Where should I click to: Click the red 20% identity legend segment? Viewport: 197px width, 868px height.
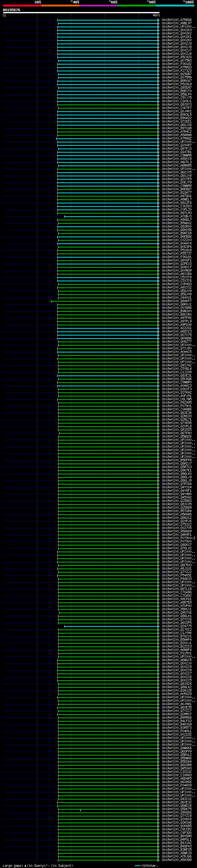coord(22,6)
